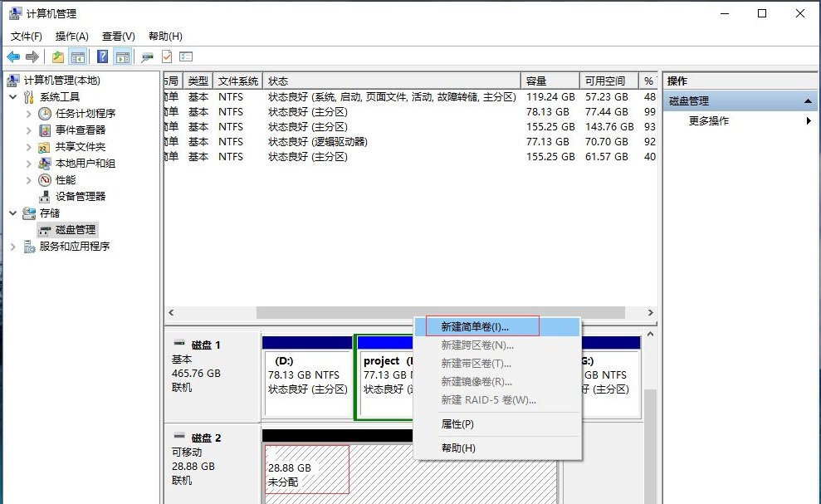Toggle the console tree visibility
The image size is (821, 504).
(76, 56)
